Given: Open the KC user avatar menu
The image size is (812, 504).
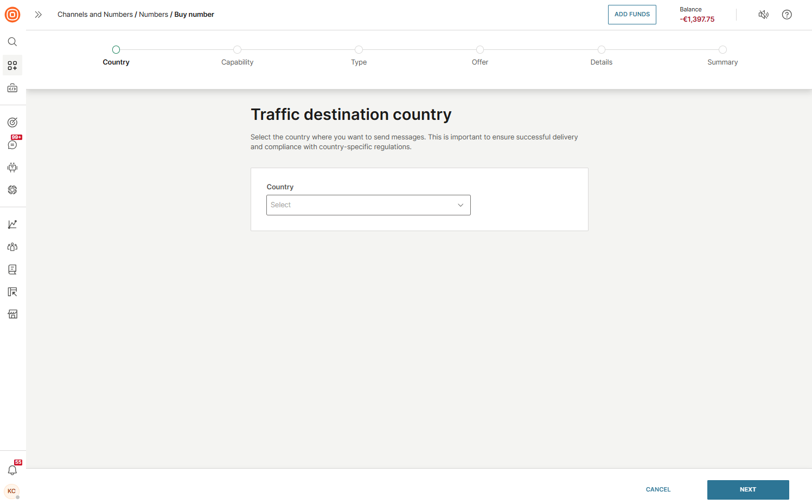Looking at the screenshot, I should [12, 491].
